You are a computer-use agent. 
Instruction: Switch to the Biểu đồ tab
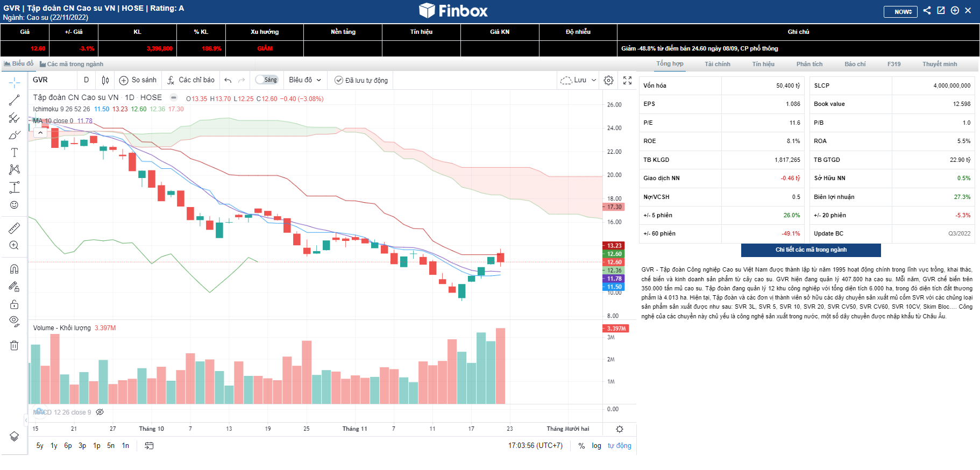pos(18,63)
